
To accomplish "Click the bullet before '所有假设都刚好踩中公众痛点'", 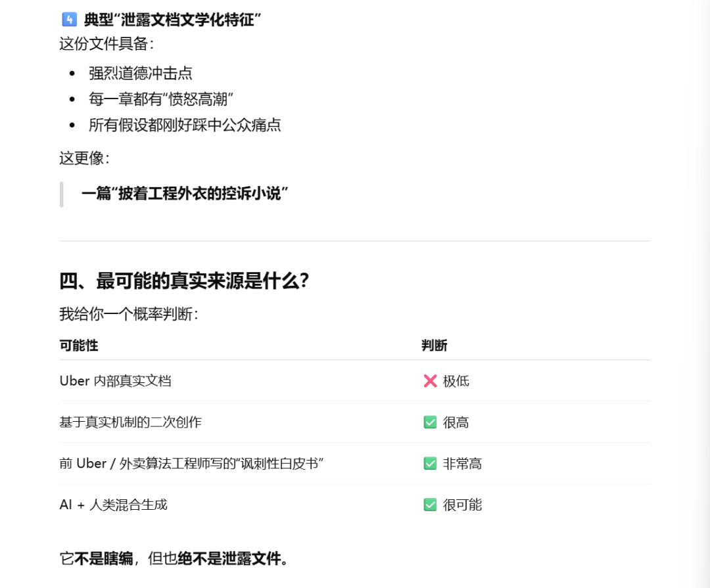I will point(72,125).
